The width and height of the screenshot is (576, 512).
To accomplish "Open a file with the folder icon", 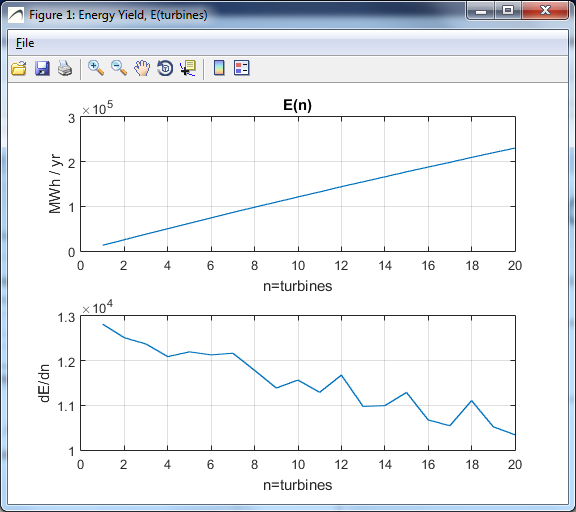I will click(x=19, y=68).
